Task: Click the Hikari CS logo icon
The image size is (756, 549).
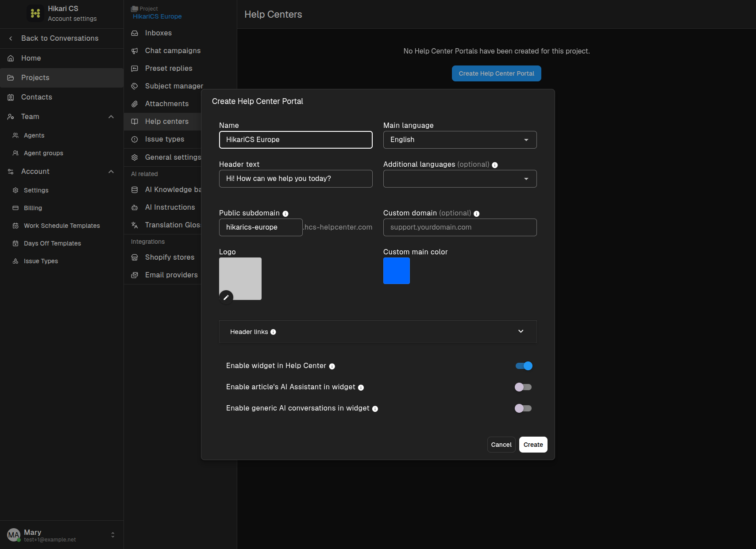Action: pos(35,13)
